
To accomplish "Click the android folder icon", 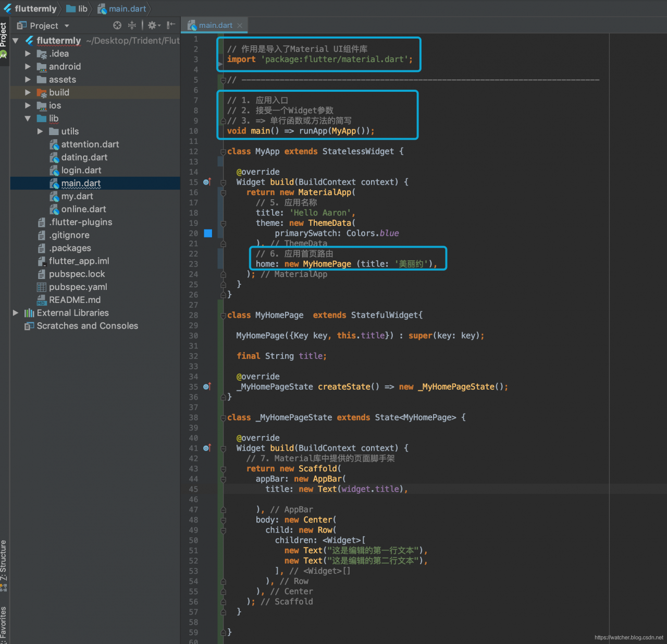I will [42, 66].
